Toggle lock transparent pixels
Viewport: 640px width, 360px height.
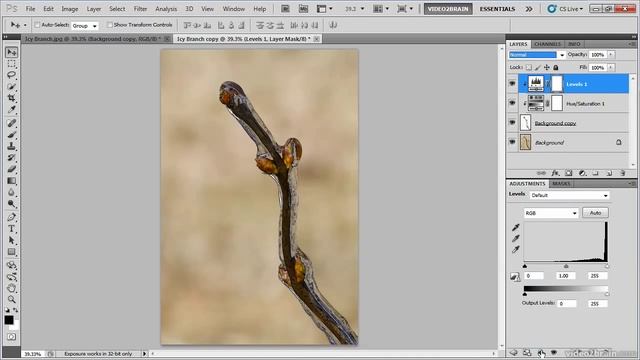529,67
